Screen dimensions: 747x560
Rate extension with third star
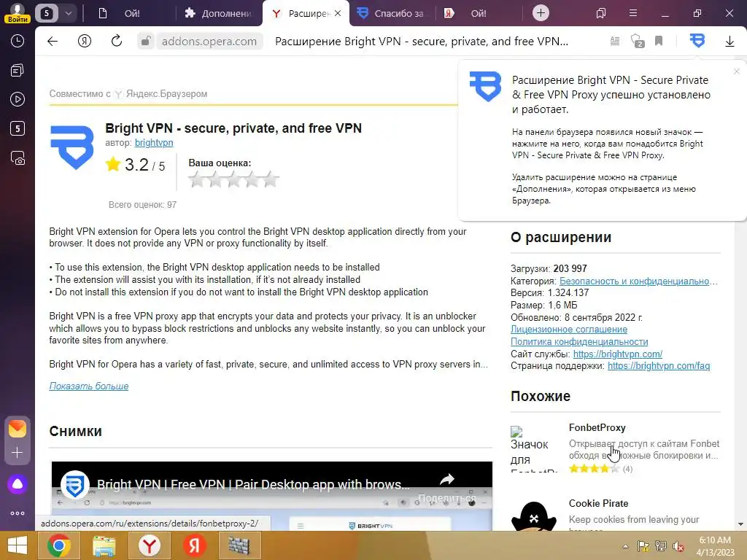[x=233, y=179]
